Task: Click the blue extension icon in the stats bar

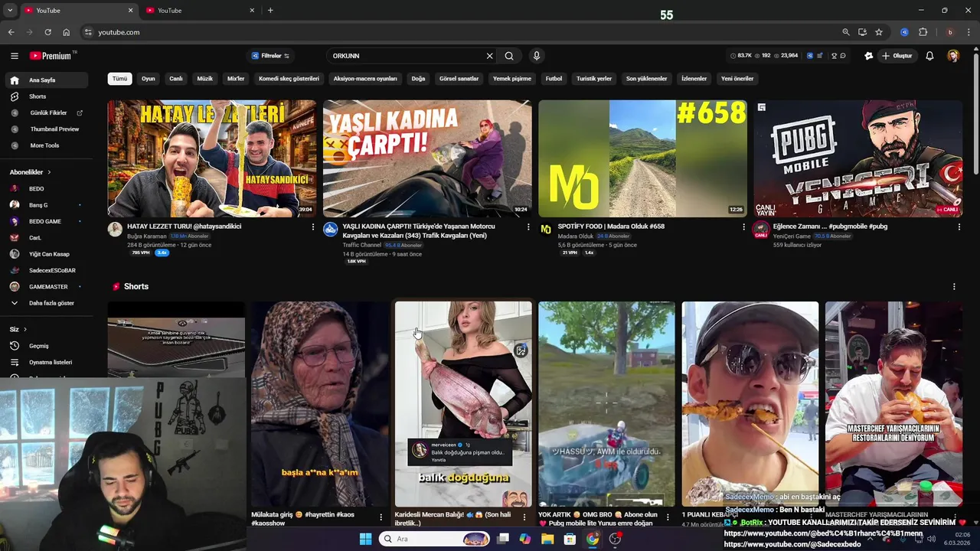Action: tap(810, 56)
